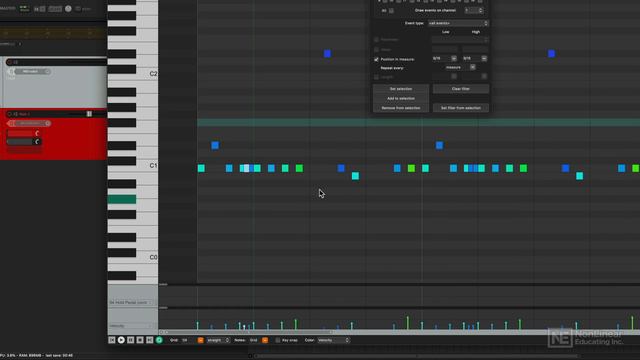Click the red track instrument pill
The width and height of the screenshot is (640, 360).
(x=30, y=123)
